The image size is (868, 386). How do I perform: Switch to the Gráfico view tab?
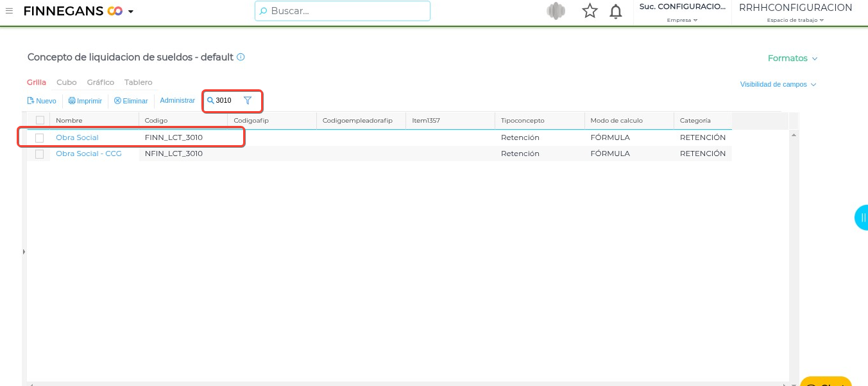[x=101, y=82]
